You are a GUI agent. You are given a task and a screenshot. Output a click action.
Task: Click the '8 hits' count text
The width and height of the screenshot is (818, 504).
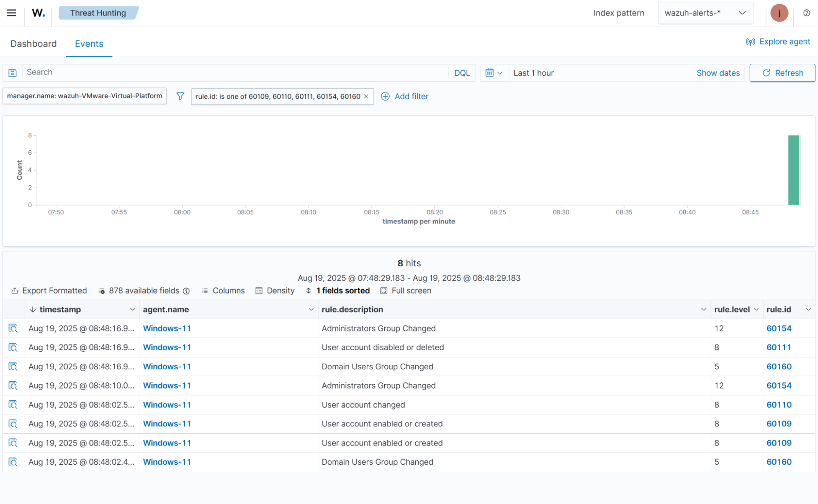(x=409, y=263)
